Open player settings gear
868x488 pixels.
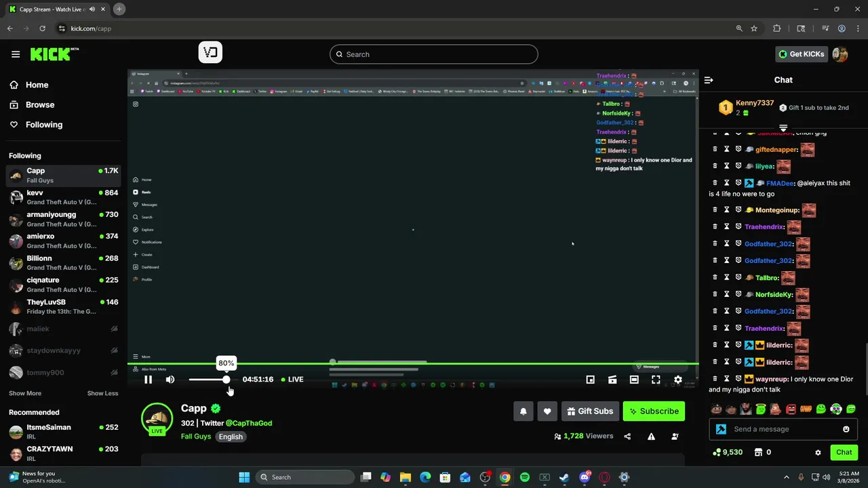(677, 380)
